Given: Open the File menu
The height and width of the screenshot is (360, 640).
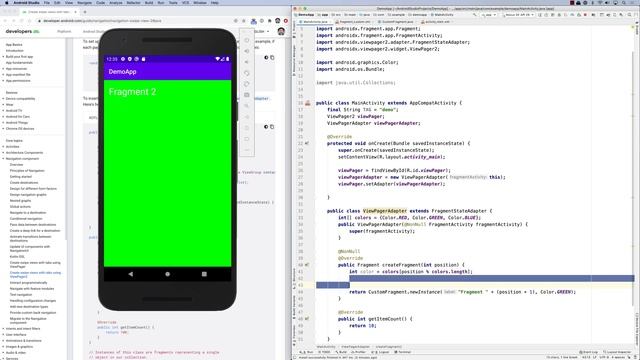Looking at the screenshot, I should click(x=47, y=2).
